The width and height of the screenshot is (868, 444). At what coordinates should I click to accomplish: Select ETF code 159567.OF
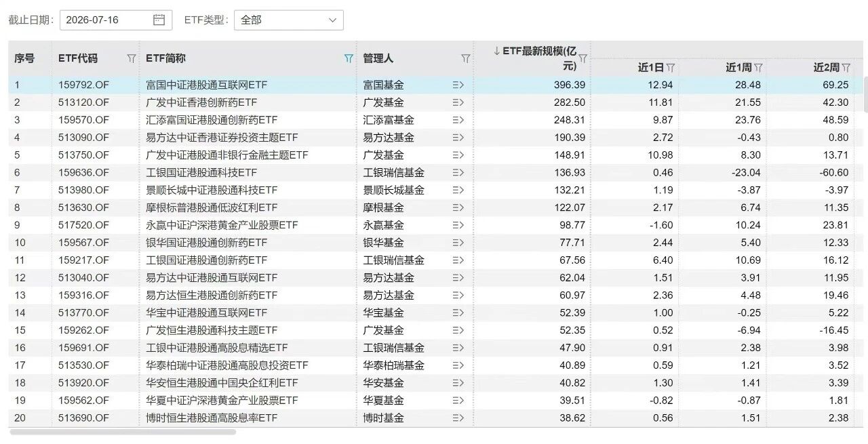(83, 243)
